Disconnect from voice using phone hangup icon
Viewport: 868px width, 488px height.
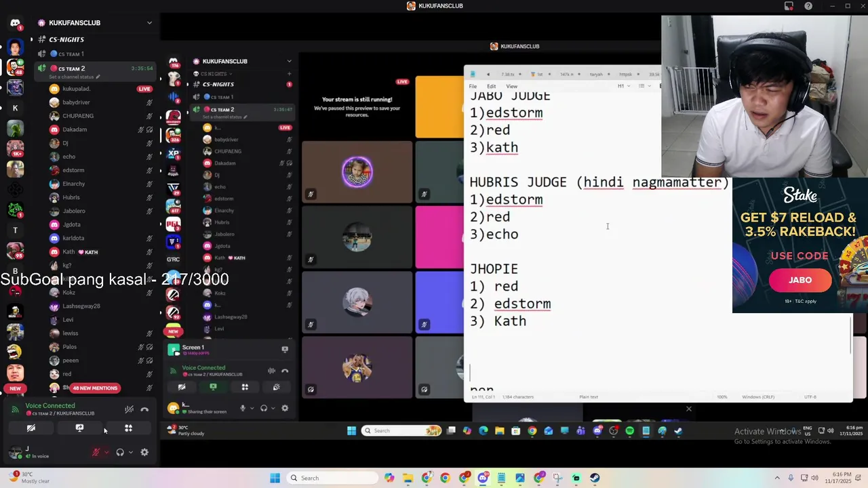144,409
